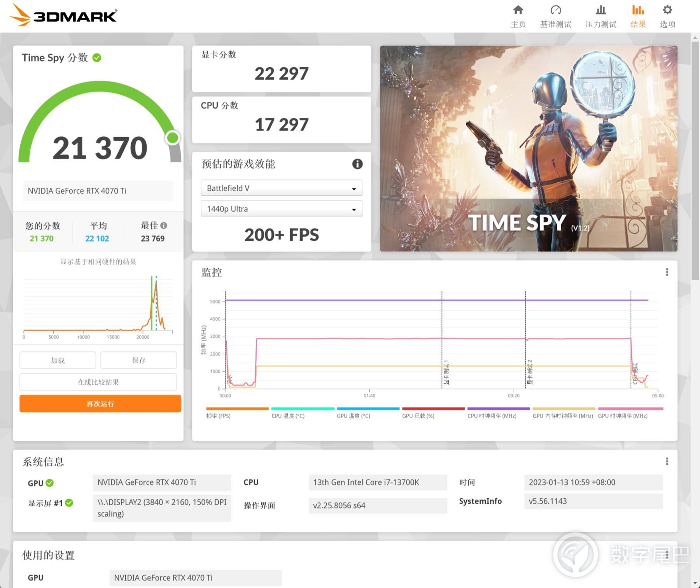Click the orange 再次运行 run again button
Image resolution: width=700 pixels, height=588 pixels.
[x=100, y=404]
